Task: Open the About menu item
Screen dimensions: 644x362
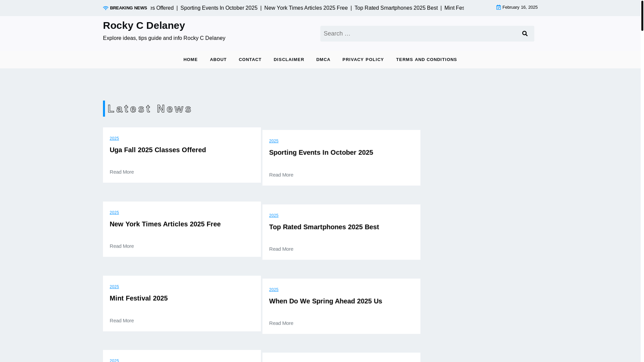Action: tap(218, 60)
